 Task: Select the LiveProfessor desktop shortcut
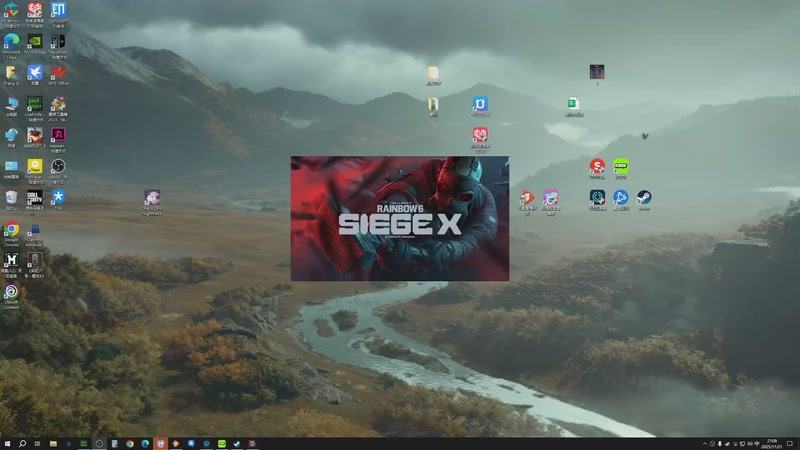pos(35,104)
